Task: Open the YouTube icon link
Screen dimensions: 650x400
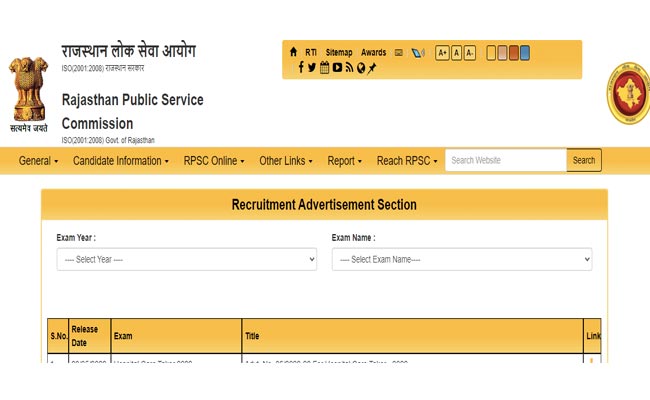Action: pyautogui.click(x=337, y=68)
